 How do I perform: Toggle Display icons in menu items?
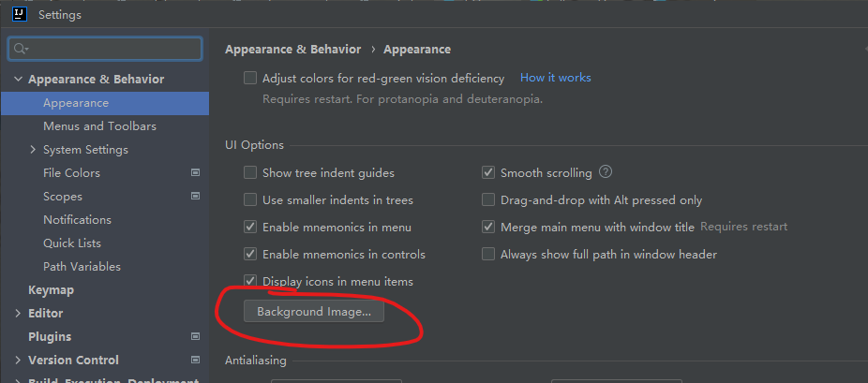[x=250, y=281]
